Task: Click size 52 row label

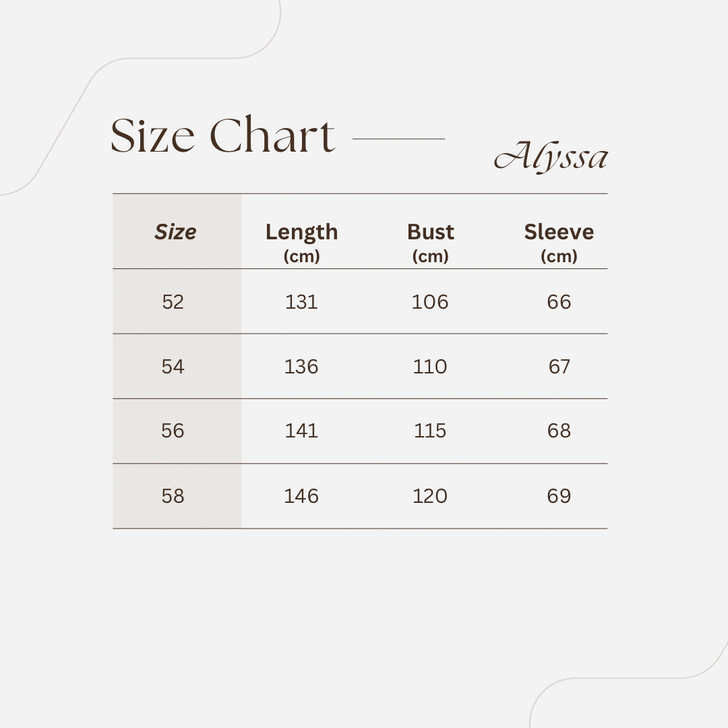Action: pyautogui.click(x=173, y=302)
